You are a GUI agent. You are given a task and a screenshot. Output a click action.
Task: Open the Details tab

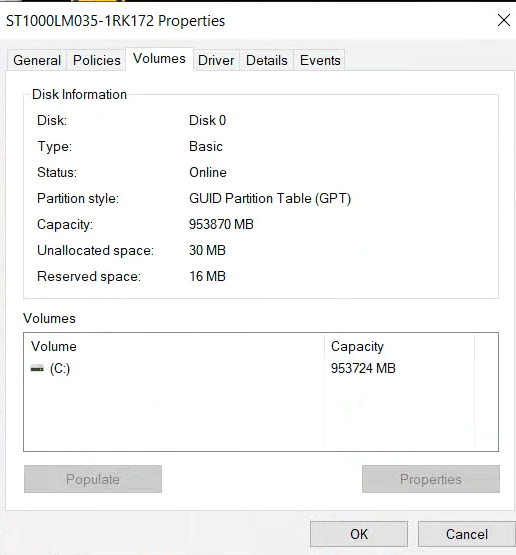266,60
